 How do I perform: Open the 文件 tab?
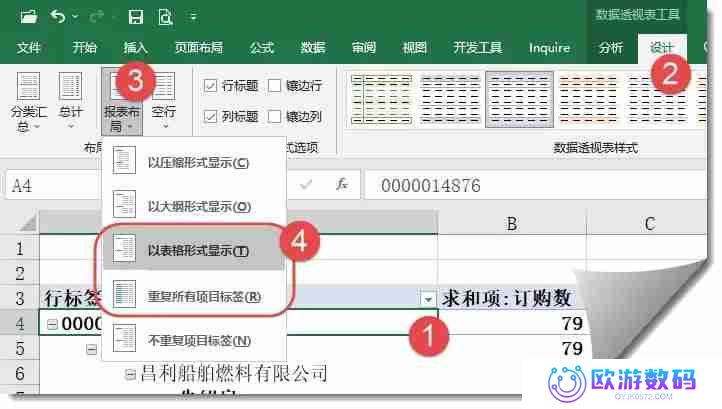(x=29, y=48)
